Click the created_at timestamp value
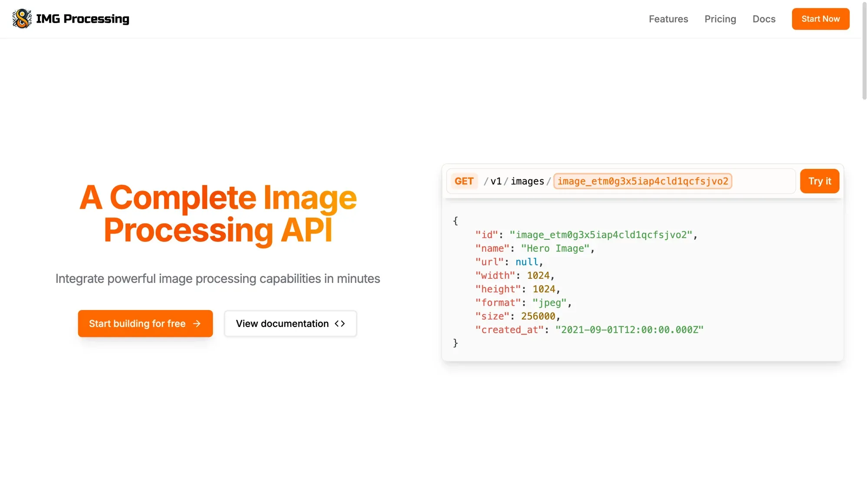868x485 pixels. coord(629,330)
